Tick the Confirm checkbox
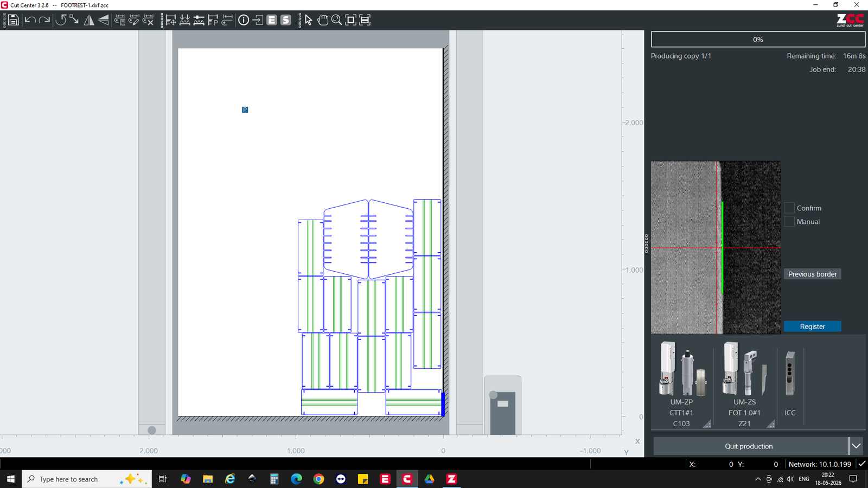Viewport: 868px width, 488px height. (789, 208)
